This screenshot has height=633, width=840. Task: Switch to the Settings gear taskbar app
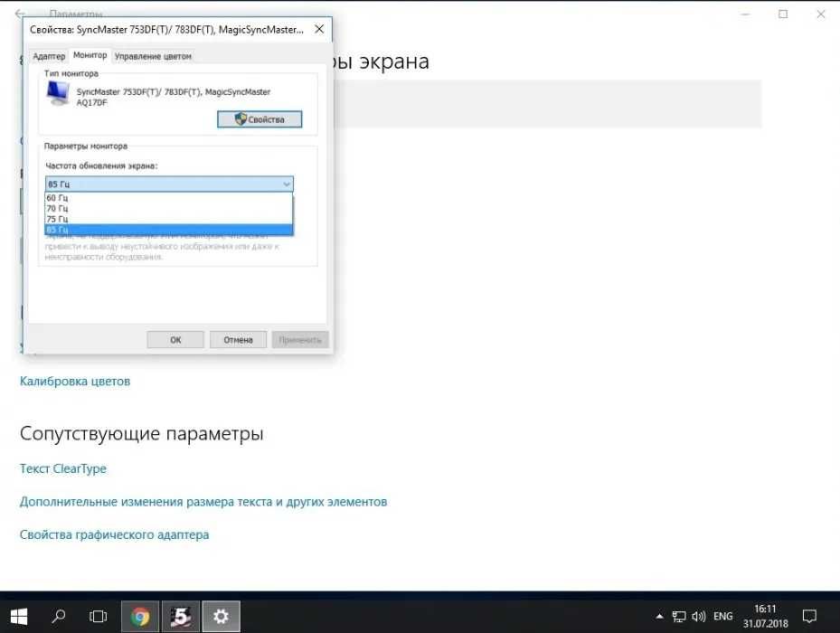[221, 617]
